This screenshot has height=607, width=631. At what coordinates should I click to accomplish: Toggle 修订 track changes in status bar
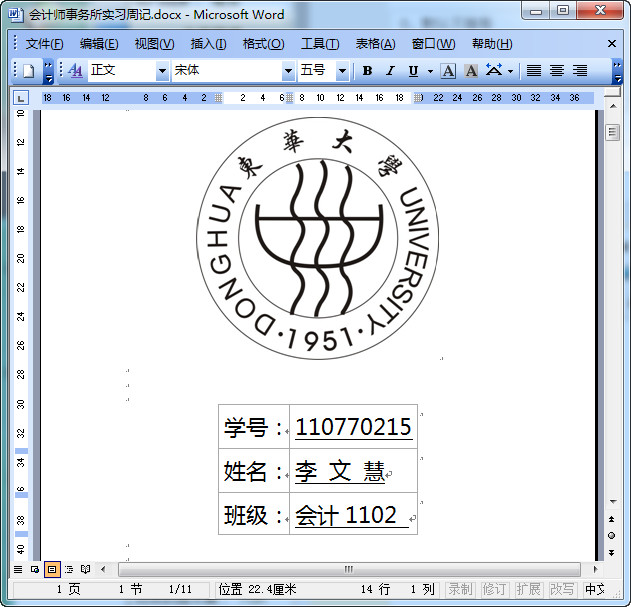coord(494,589)
